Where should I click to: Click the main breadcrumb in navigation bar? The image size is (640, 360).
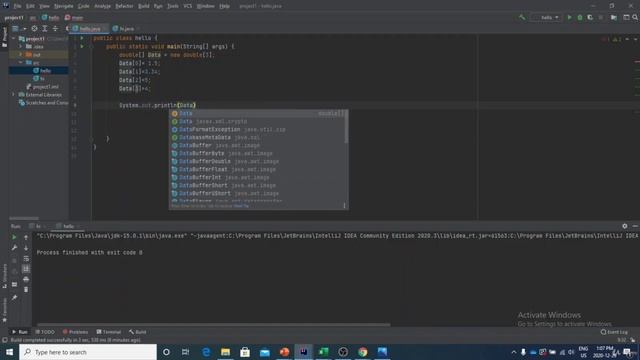[x=74, y=18]
